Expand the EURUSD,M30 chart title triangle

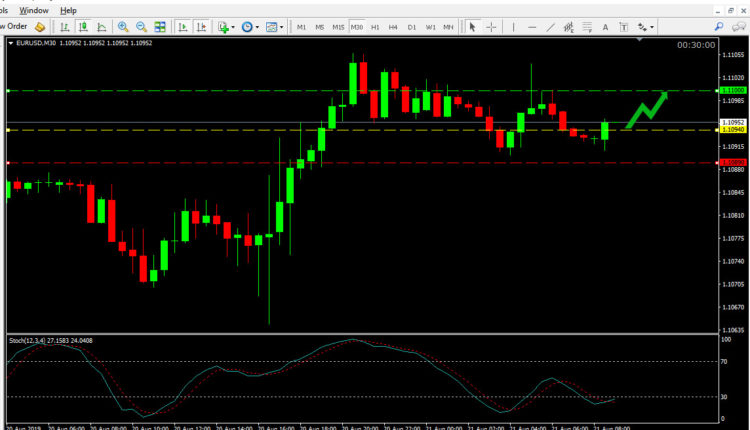tap(11, 43)
